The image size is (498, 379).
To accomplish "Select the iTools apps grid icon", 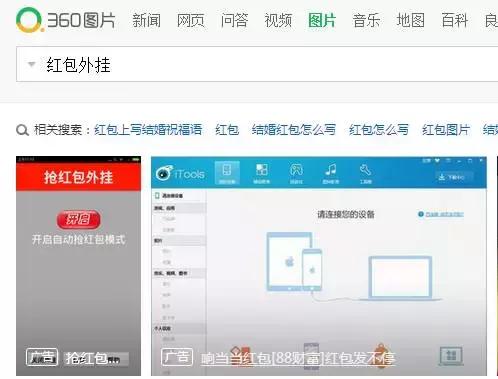I will point(262,173).
